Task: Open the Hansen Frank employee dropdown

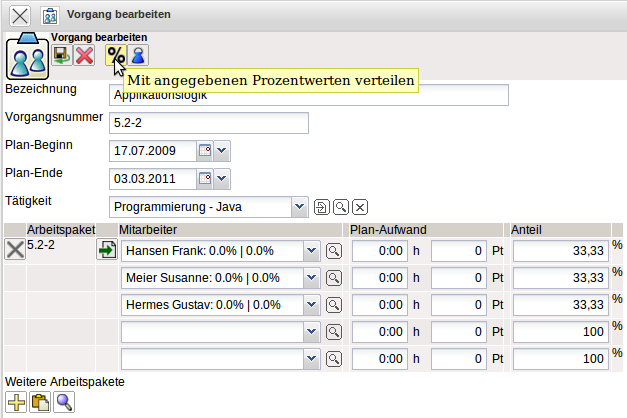Action: [310, 250]
